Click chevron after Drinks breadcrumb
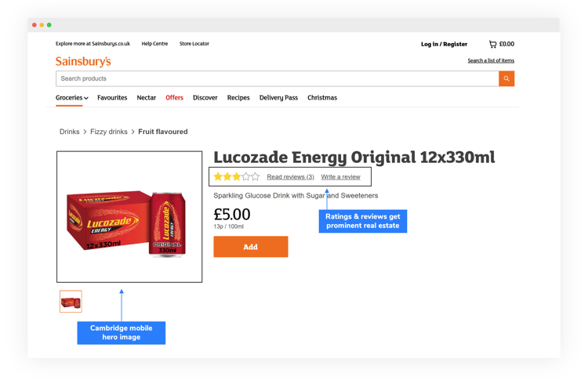Screen dimensions: 588x384 pyautogui.click(x=85, y=132)
